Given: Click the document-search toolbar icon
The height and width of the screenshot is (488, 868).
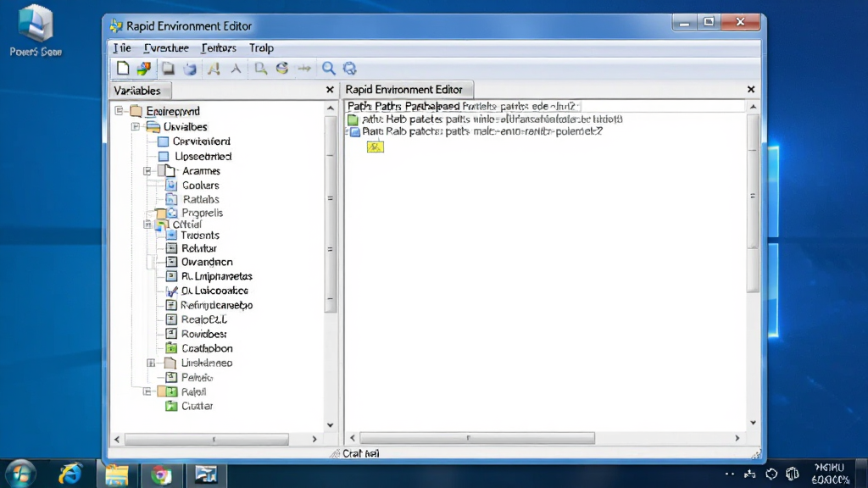Looking at the screenshot, I should [260, 69].
